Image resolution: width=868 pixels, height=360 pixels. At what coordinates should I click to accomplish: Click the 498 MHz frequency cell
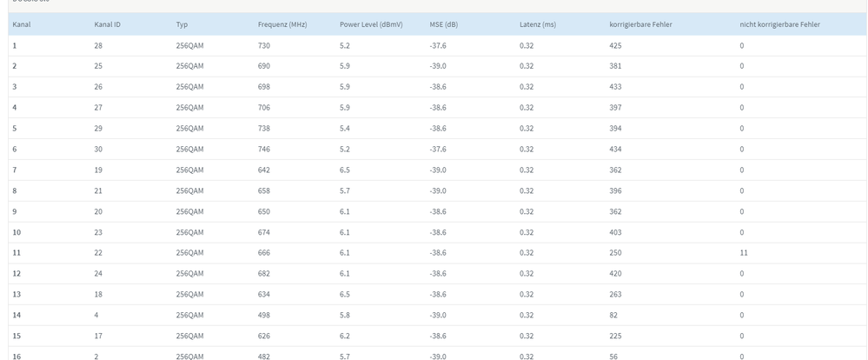click(x=264, y=315)
